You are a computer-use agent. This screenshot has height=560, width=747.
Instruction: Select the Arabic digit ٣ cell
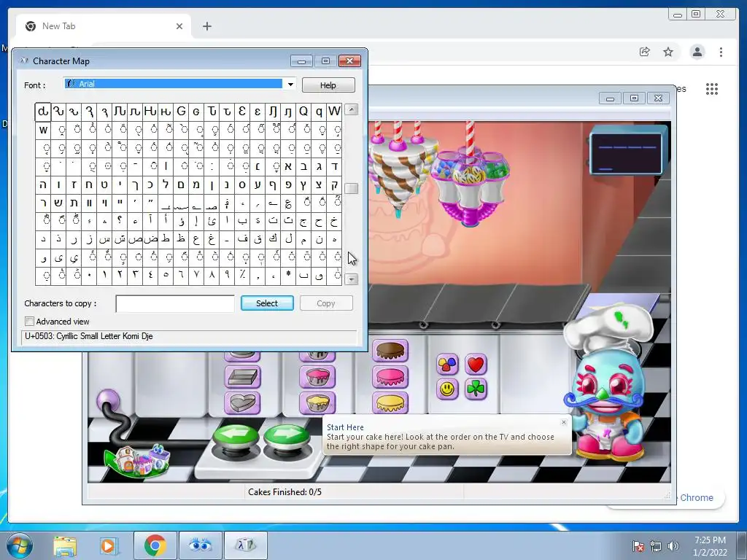click(135, 276)
